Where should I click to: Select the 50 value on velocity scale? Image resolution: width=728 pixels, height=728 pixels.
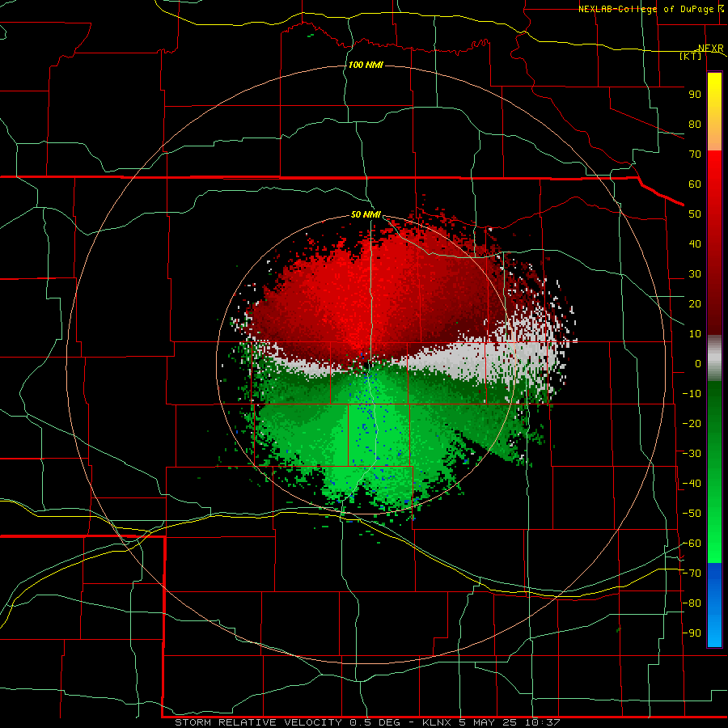click(x=695, y=214)
